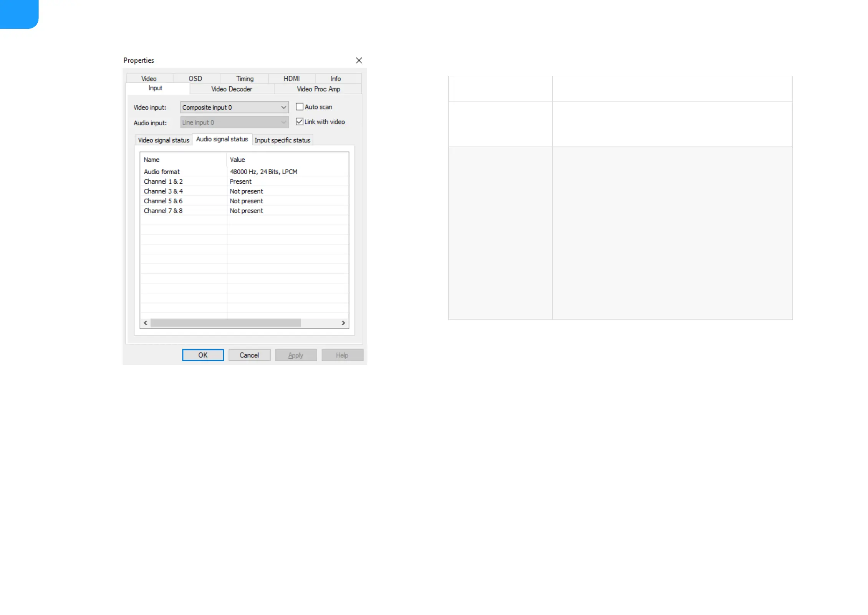Show the Video signal status tab
The image size is (868, 615).
164,140
